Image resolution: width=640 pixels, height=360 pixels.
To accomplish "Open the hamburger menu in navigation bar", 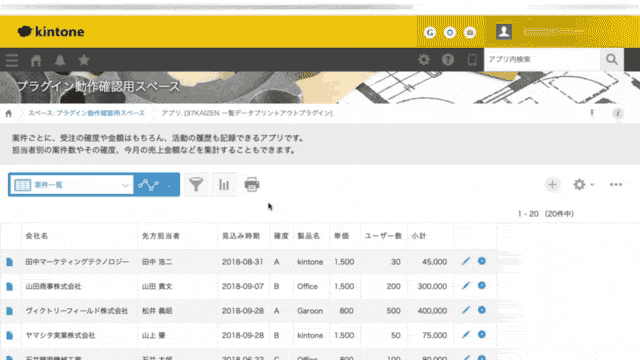I will click(12, 60).
